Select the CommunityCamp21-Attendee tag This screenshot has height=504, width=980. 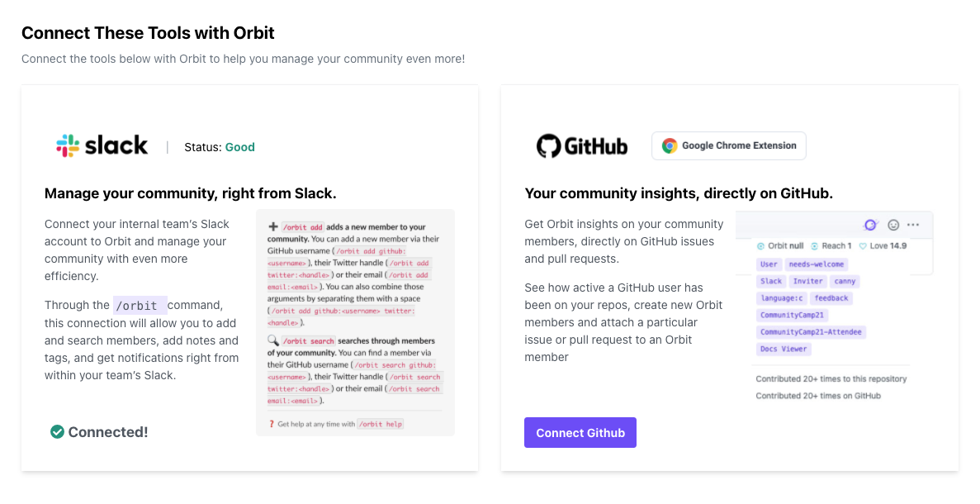click(x=811, y=332)
